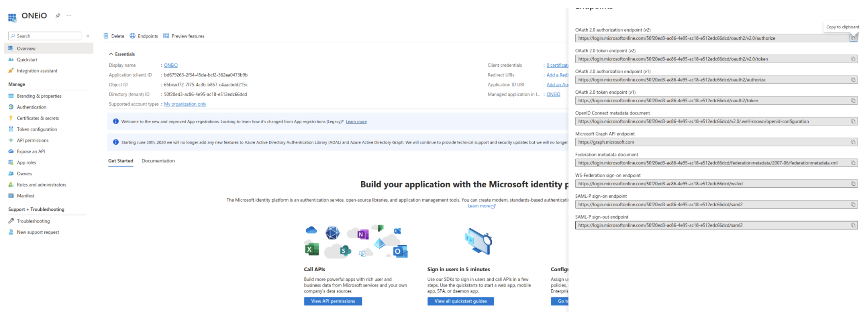Switch to the Documentation tab
868x313 pixels.
(x=158, y=161)
